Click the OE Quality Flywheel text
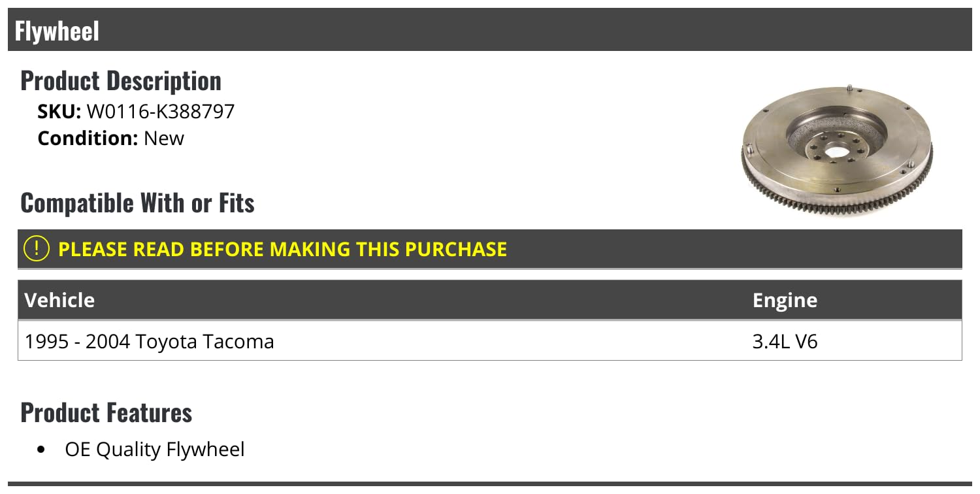The width and height of the screenshot is (980, 494). [x=155, y=450]
